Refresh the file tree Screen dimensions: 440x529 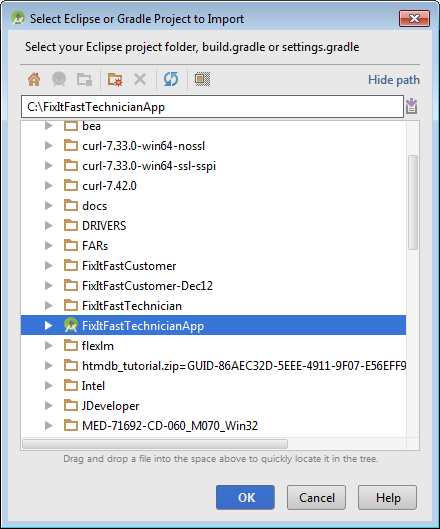click(x=171, y=80)
